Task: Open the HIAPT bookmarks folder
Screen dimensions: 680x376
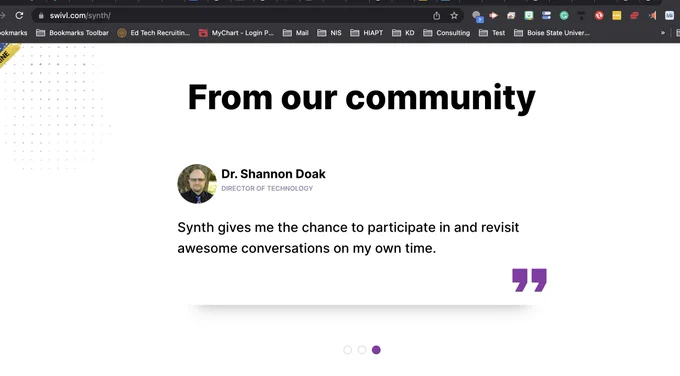Action: pyautogui.click(x=366, y=33)
